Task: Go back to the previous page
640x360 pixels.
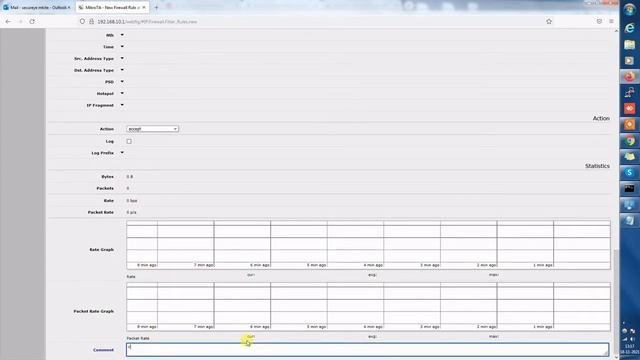Action: click(8, 21)
